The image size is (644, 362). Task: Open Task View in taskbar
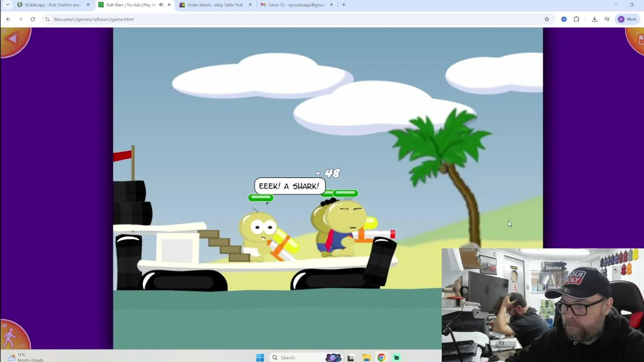(x=351, y=357)
